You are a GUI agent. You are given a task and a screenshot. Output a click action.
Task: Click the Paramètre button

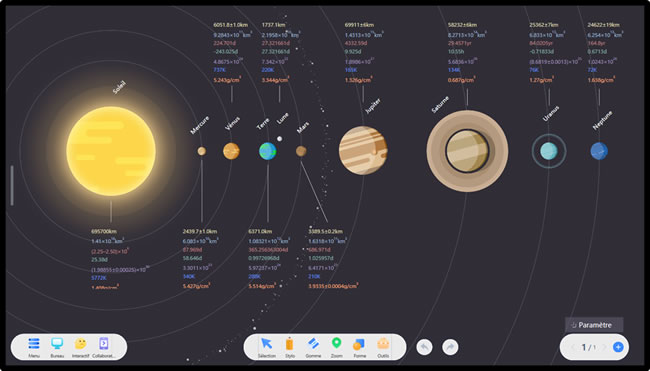[x=594, y=325]
